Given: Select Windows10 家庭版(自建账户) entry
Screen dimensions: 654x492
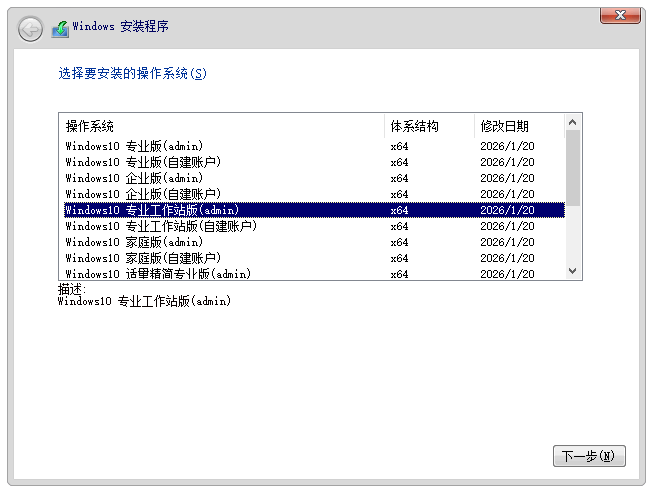Looking at the screenshot, I should (143, 258).
